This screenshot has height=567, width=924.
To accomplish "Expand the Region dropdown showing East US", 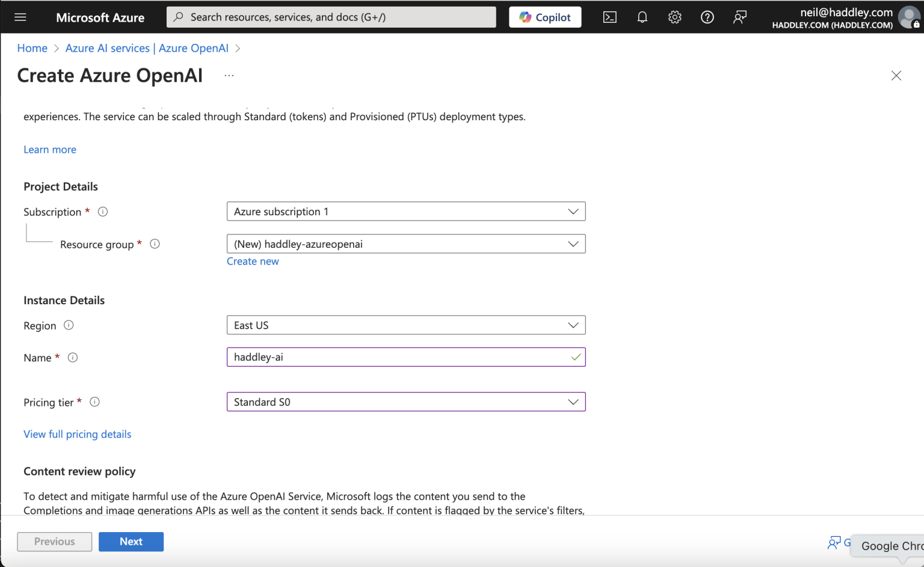I will click(x=405, y=325).
